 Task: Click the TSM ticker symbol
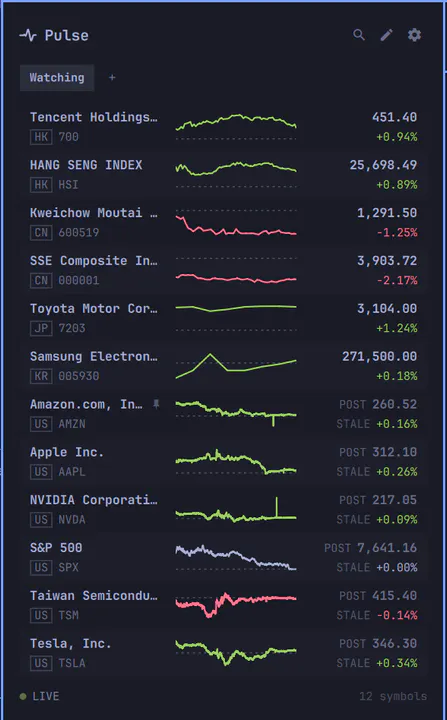coord(68,615)
